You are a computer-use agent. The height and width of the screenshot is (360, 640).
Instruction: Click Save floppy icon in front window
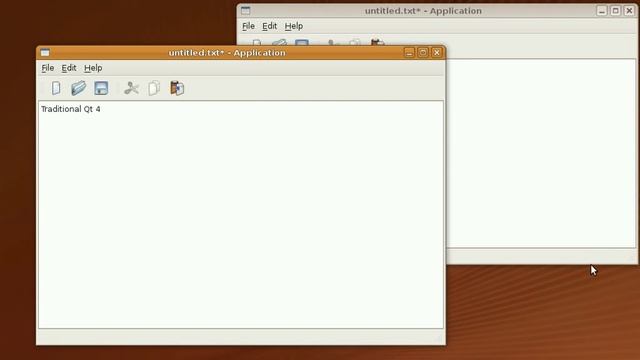tap(101, 88)
